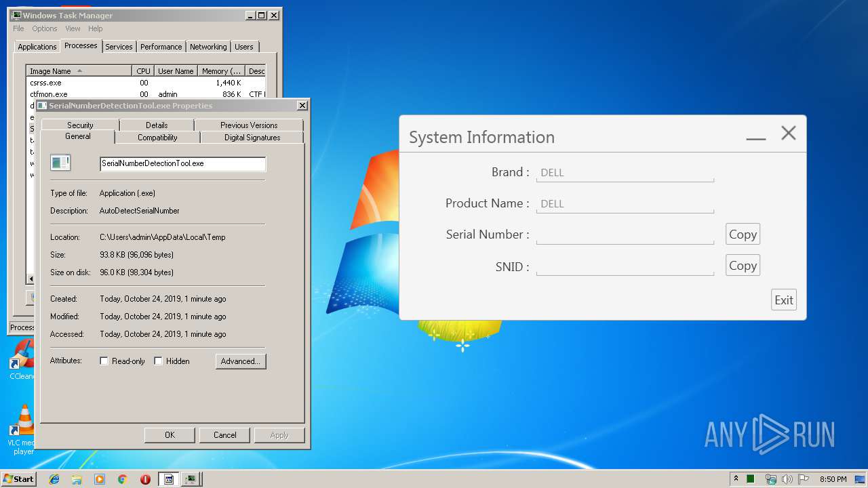Screen dimensions: 868x488
Task: Sort processes by User Name column
Action: click(176, 71)
